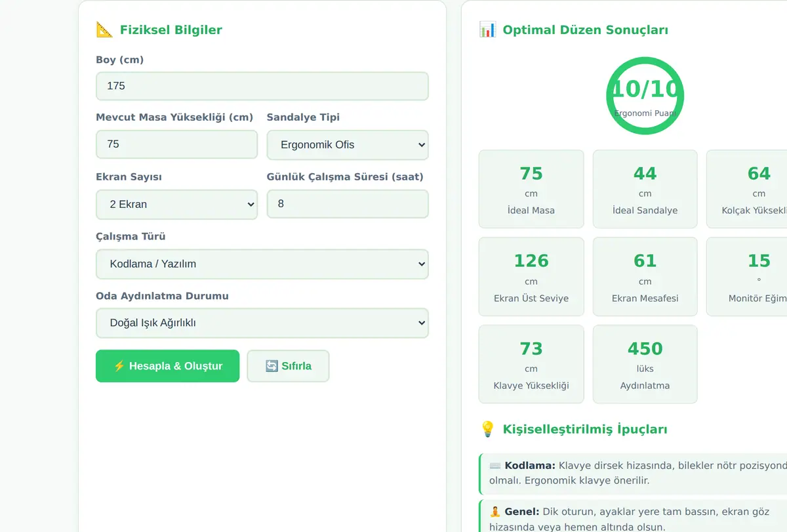Click the Sıfırla reset button

[288, 366]
